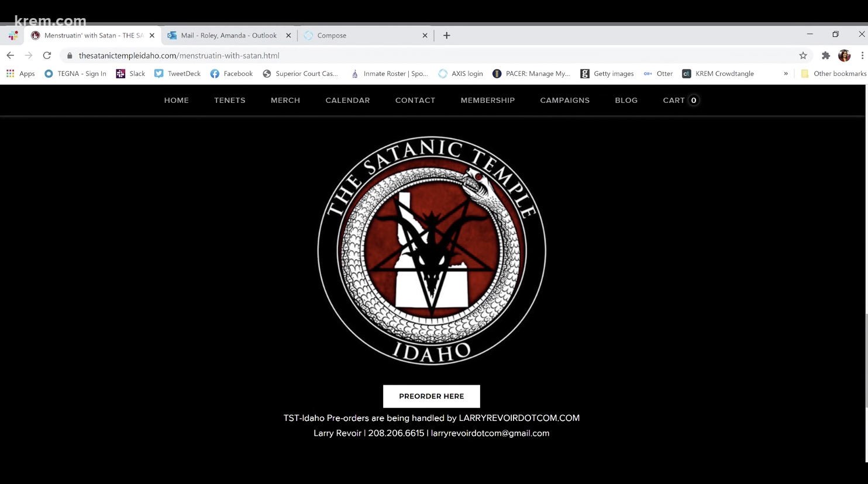The image size is (868, 484).
Task: Open the CAMPAIGNS page
Action: (565, 101)
